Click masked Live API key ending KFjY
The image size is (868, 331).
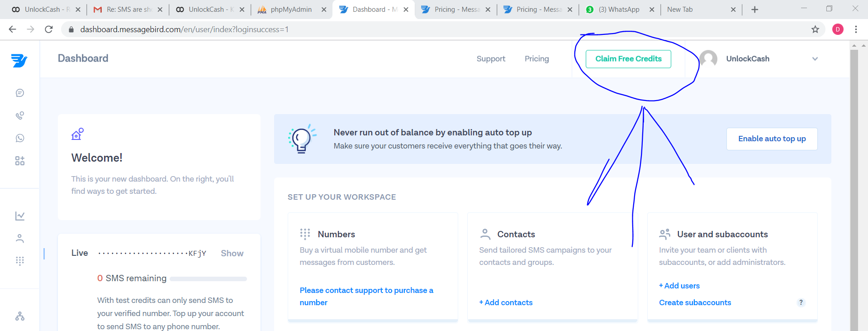[x=152, y=253]
